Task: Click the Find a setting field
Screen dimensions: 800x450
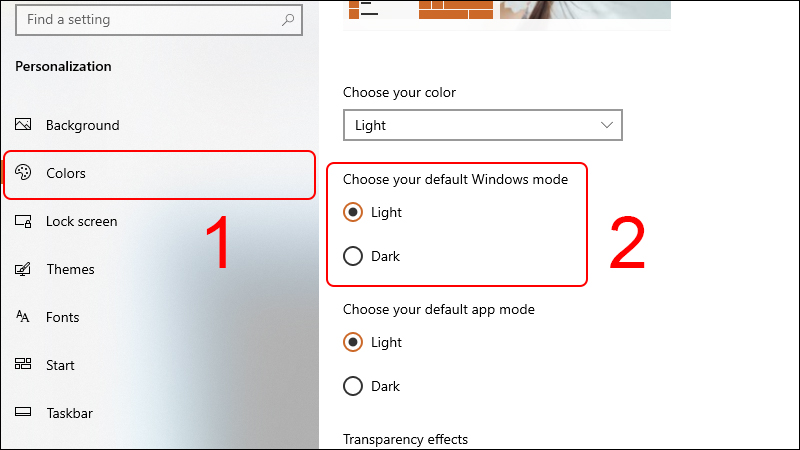Action: [x=159, y=20]
